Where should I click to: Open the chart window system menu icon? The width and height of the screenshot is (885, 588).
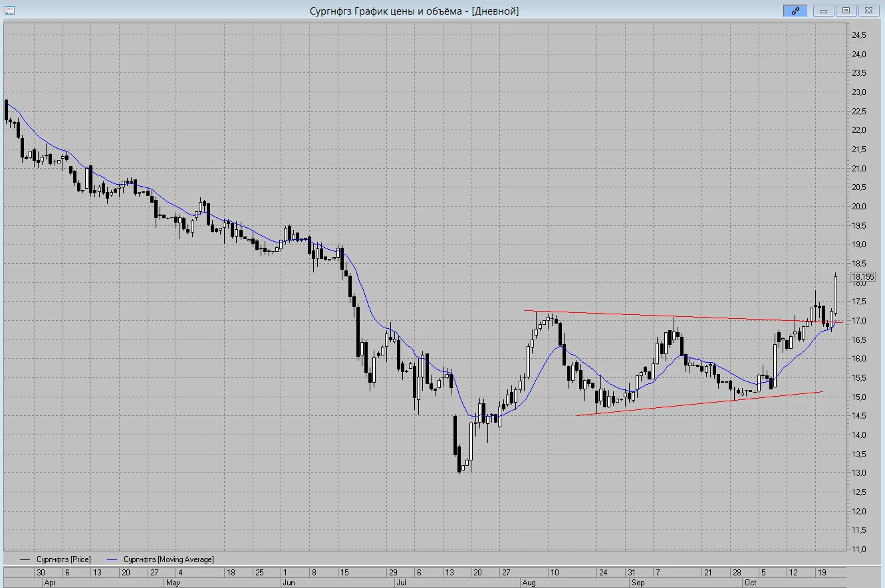11,11
